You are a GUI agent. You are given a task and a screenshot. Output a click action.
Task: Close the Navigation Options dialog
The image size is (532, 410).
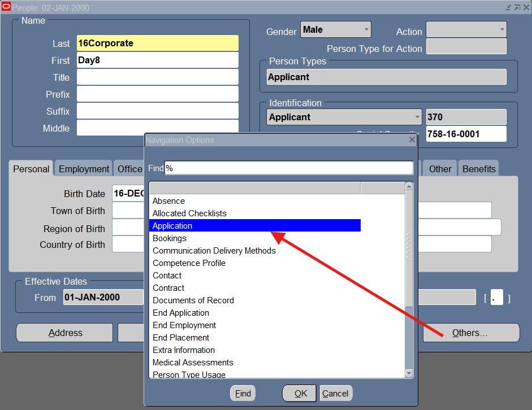[x=412, y=139]
